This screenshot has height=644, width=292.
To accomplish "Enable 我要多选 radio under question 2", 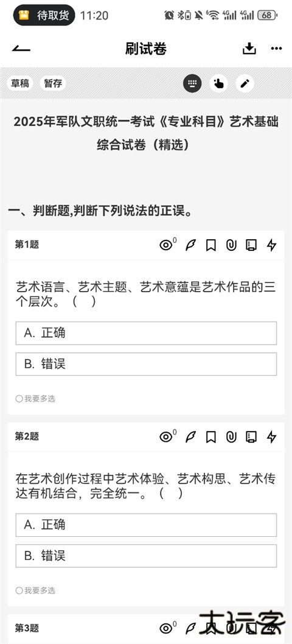I will point(35,590).
